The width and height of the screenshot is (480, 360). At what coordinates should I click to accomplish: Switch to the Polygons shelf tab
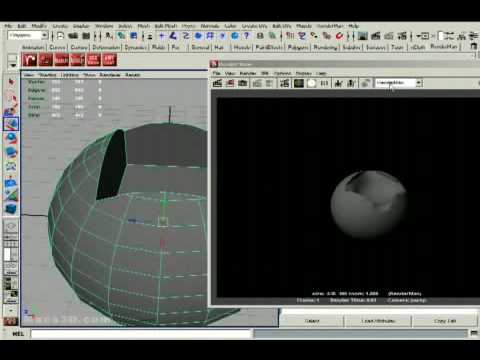point(298,47)
